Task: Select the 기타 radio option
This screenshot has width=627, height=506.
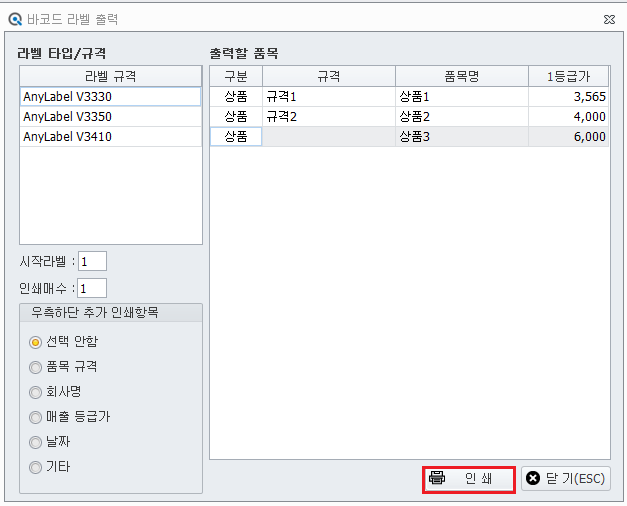Action: (36, 467)
